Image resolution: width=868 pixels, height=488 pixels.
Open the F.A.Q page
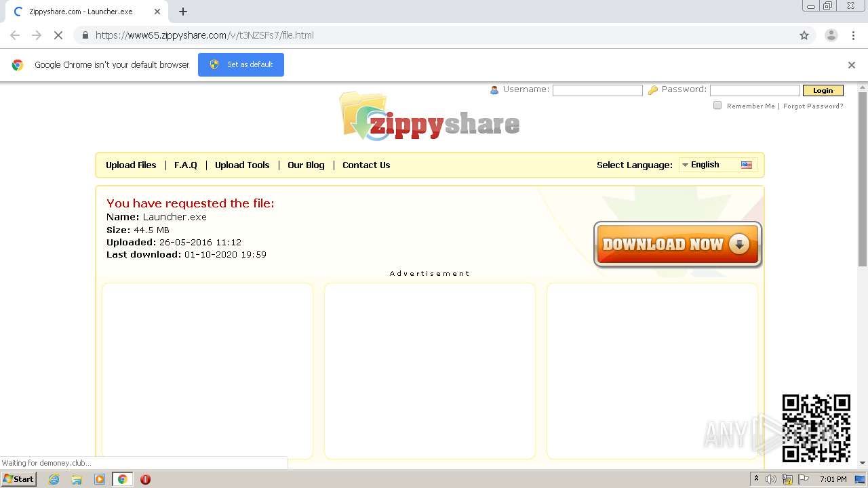(186, 165)
